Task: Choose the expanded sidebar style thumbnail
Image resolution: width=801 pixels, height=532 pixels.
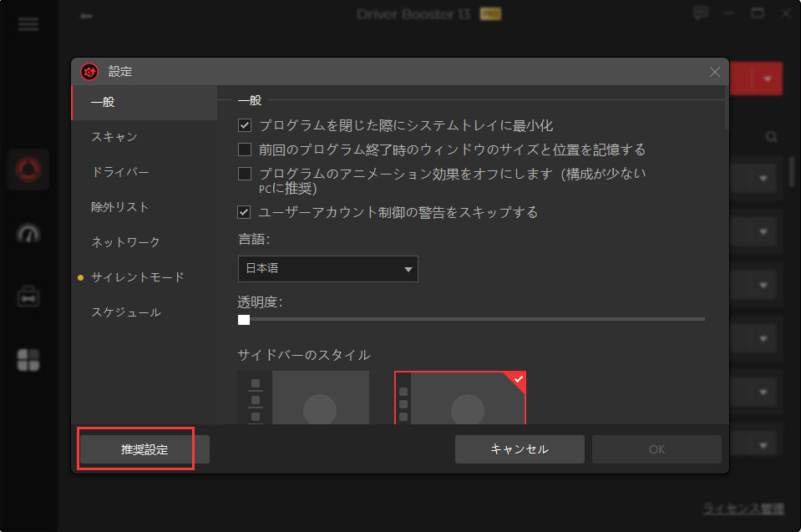Action: (303, 398)
